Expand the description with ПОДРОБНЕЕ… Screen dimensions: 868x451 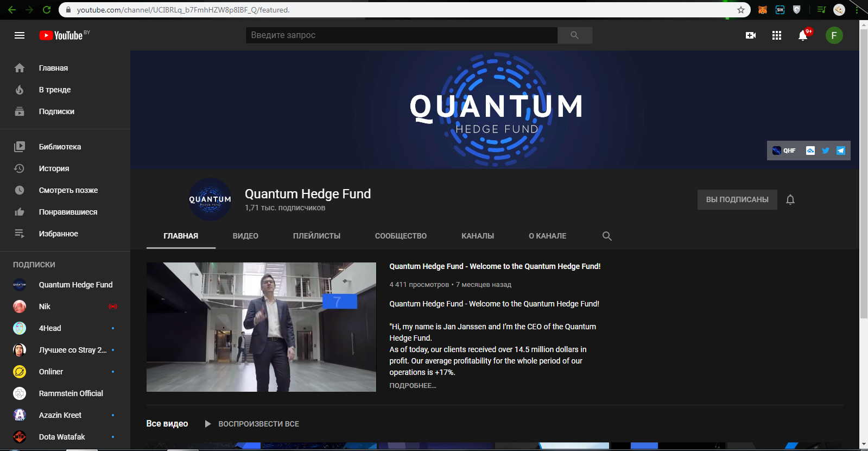(x=413, y=386)
